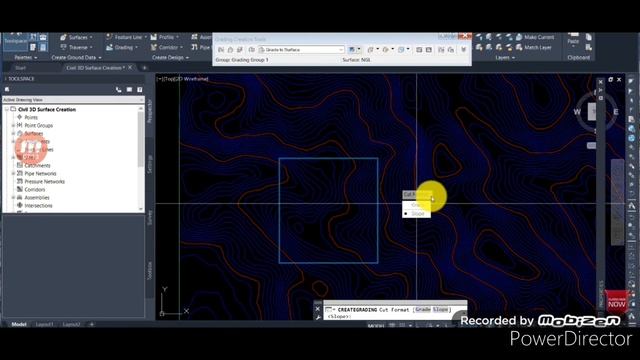The width and height of the screenshot is (640, 360).
Task: Select Catchments in the tree
Action: (37, 165)
